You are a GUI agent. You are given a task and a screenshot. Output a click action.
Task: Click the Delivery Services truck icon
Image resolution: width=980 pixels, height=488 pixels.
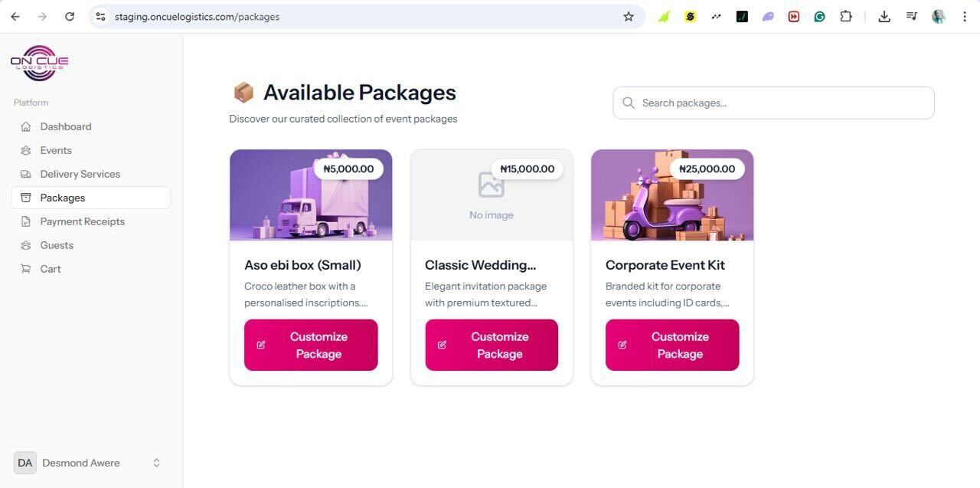click(x=26, y=174)
